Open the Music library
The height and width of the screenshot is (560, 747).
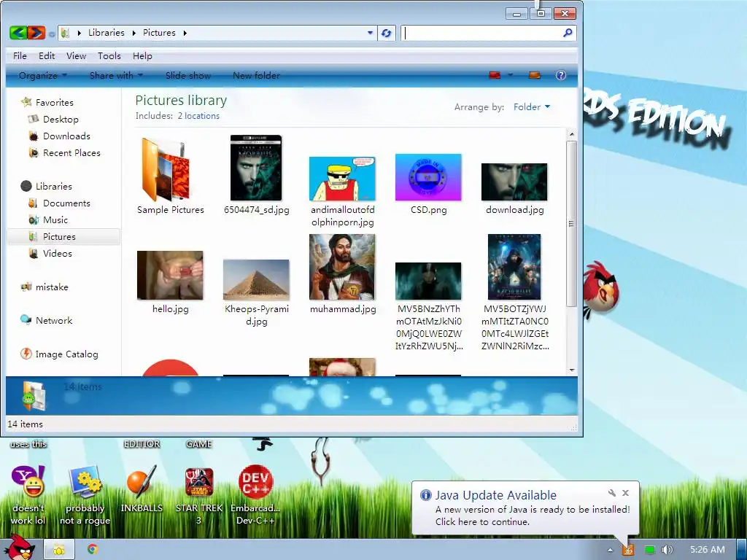pyautogui.click(x=55, y=219)
